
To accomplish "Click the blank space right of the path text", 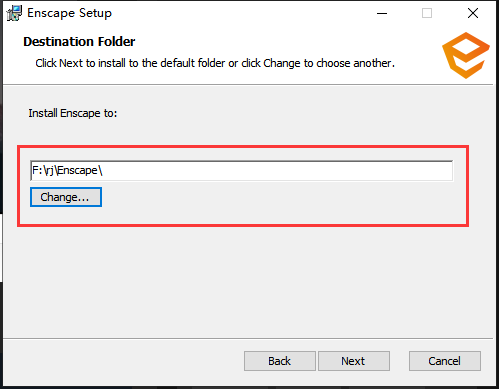I will click(x=277, y=171).
